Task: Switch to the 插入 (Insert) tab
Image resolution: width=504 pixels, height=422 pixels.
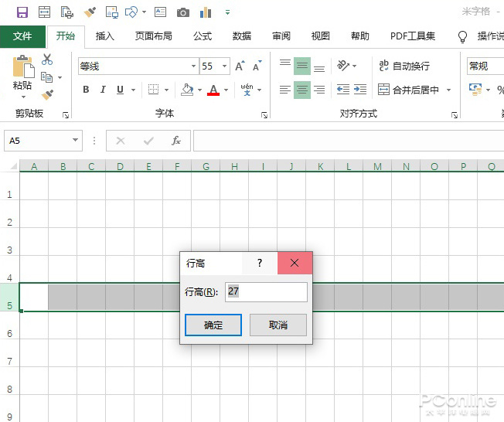Action: pos(104,36)
